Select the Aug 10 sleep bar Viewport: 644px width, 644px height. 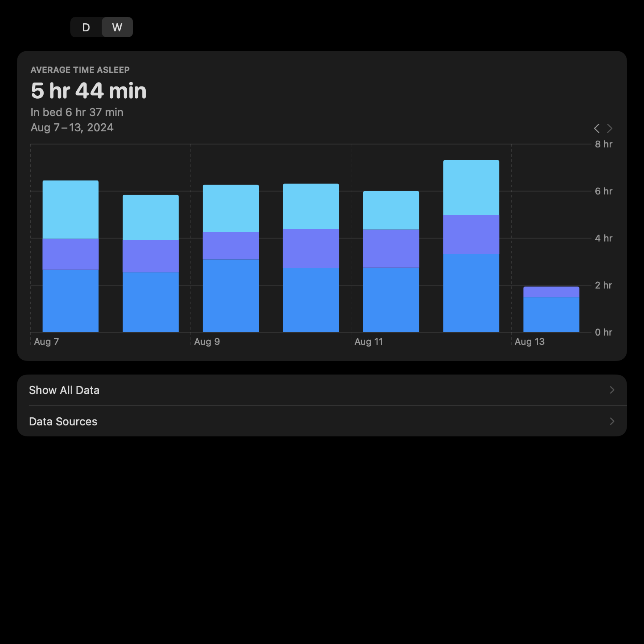[311, 258]
